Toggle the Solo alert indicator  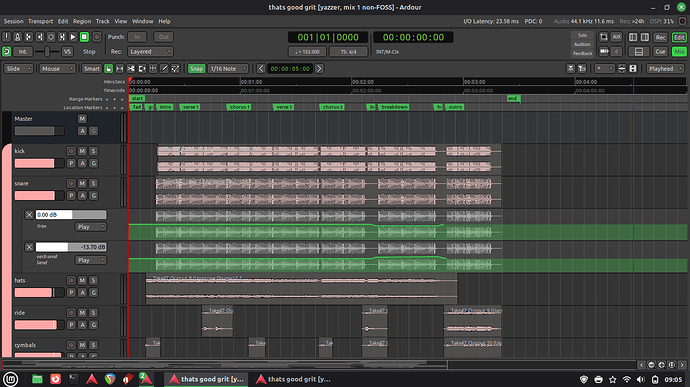(582, 35)
